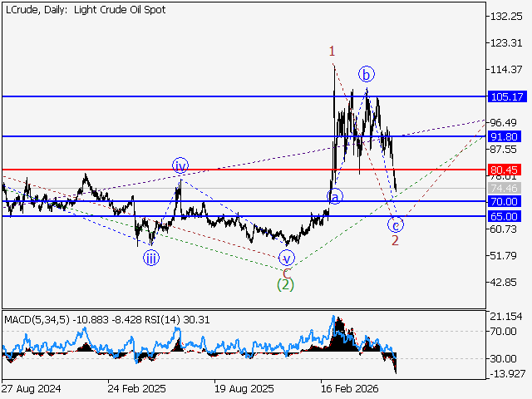Select the red 80.45 price level label
The width and height of the screenshot is (532, 399).
tap(505, 170)
